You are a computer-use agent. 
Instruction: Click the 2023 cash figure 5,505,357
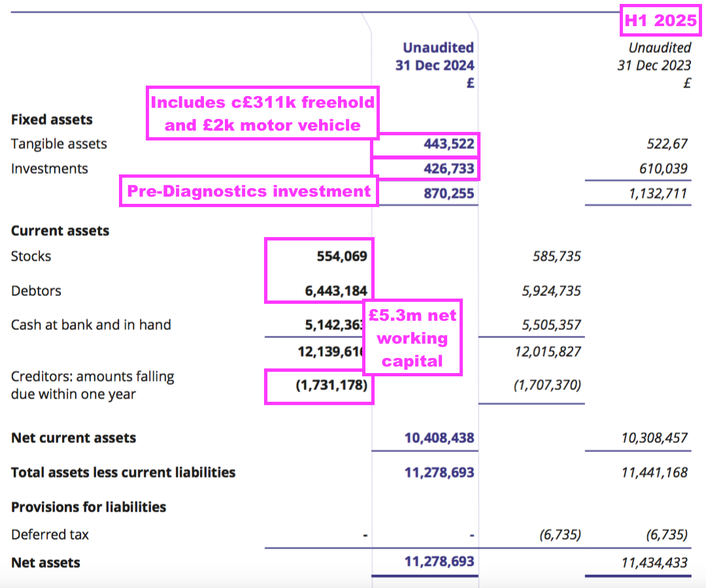tap(551, 325)
